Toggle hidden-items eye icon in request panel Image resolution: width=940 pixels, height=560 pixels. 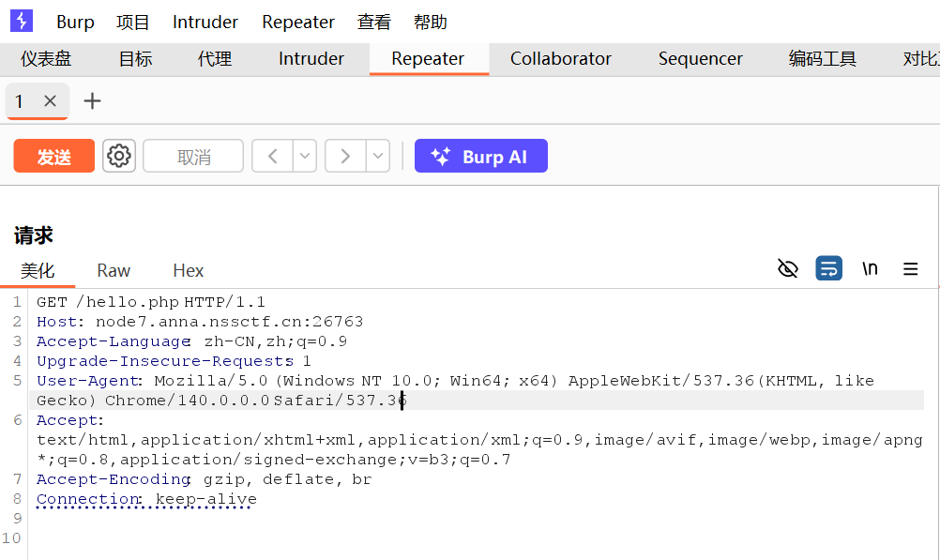pyautogui.click(x=788, y=269)
